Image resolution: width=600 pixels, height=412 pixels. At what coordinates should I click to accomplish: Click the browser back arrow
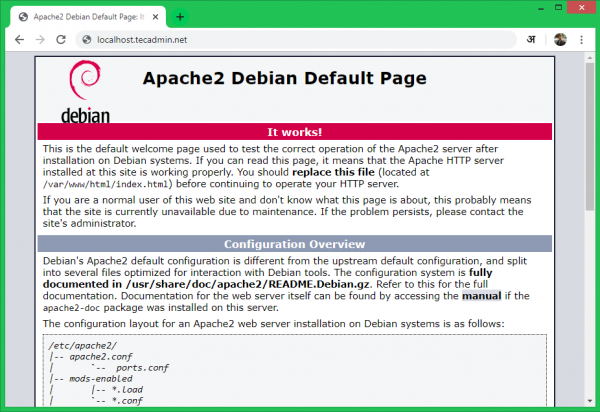point(18,39)
